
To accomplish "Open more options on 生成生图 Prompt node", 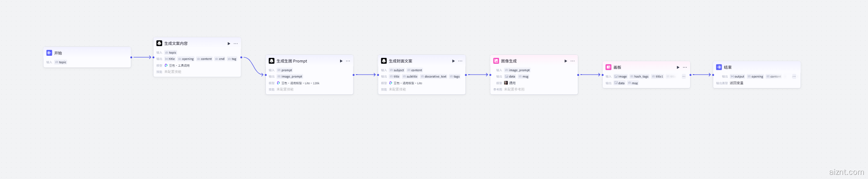I will tap(348, 61).
